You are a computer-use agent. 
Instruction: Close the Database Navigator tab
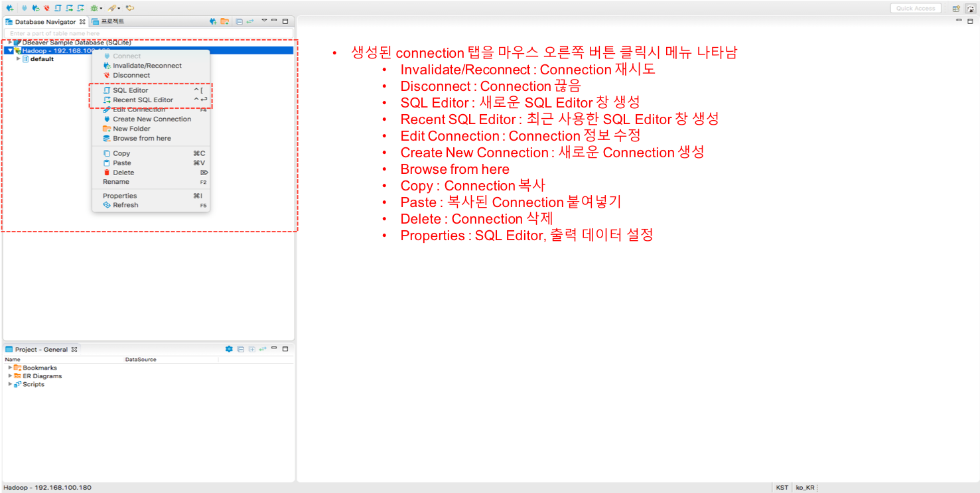pyautogui.click(x=82, y=22)
